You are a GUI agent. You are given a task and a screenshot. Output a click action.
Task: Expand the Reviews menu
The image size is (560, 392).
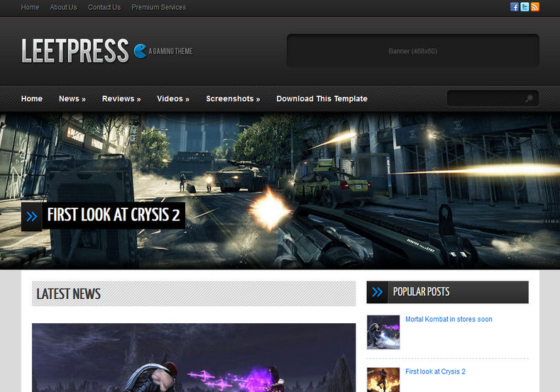[121, 99]
